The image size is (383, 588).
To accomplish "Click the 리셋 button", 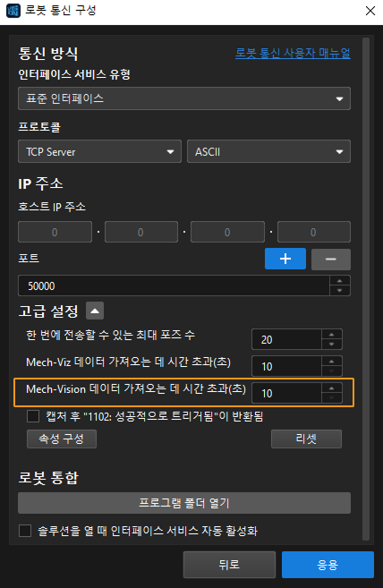I will 306,439.
